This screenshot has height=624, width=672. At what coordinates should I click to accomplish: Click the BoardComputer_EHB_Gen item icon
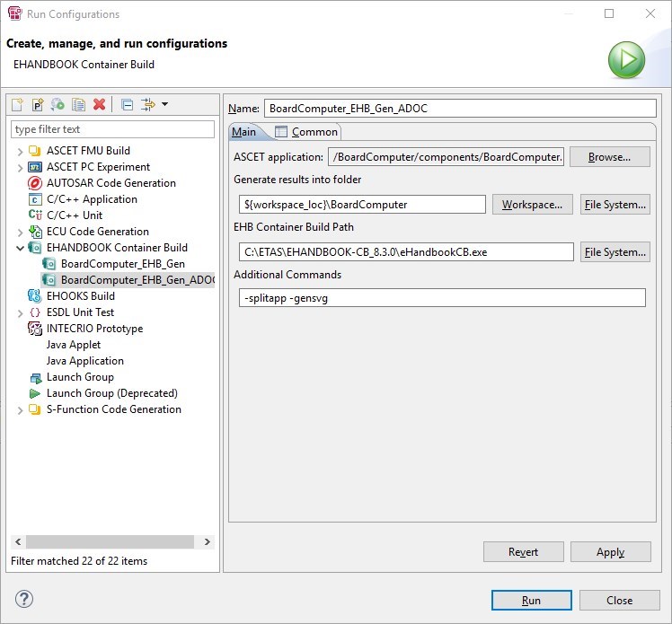tap(49, 264)
